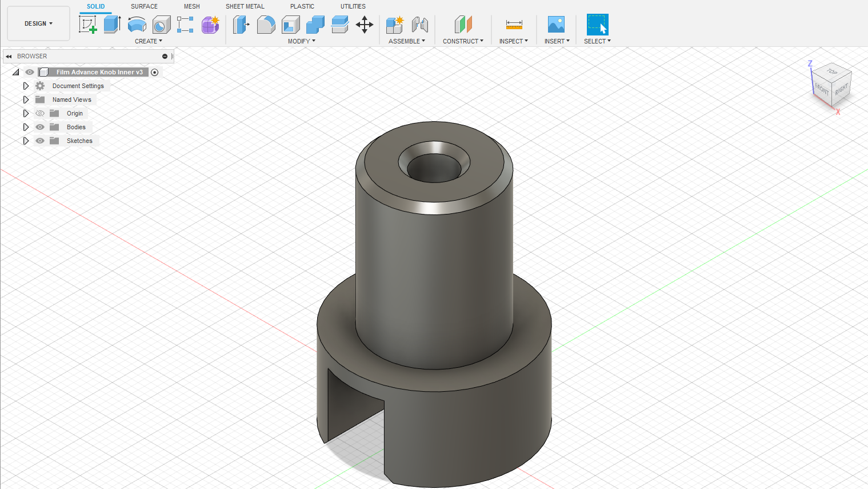Select the Extrude tool
Viewport: 868px width, 489px height.
(112, 25)
